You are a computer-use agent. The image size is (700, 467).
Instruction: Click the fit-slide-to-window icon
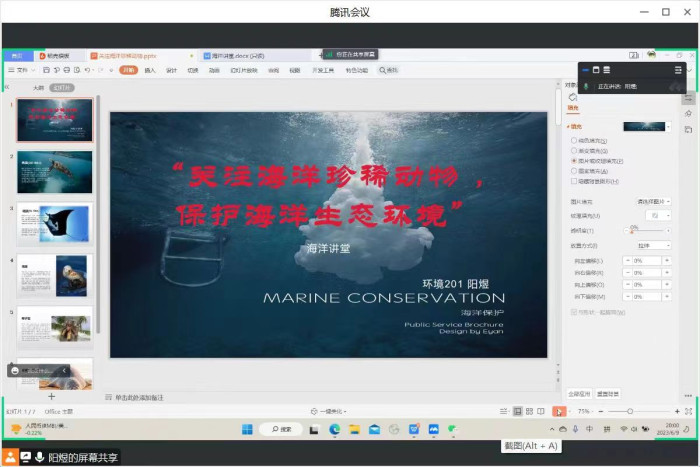tap(689, 411)
